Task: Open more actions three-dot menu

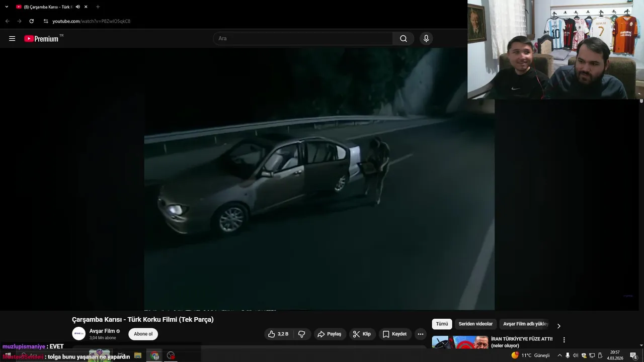Action: [421, 334]
